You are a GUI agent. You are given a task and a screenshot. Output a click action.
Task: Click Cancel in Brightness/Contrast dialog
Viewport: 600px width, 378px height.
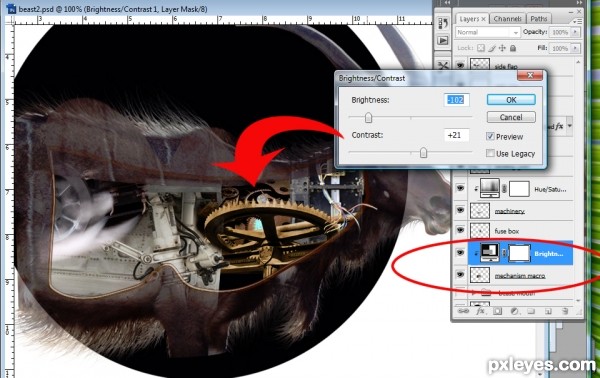click(511, 117)
